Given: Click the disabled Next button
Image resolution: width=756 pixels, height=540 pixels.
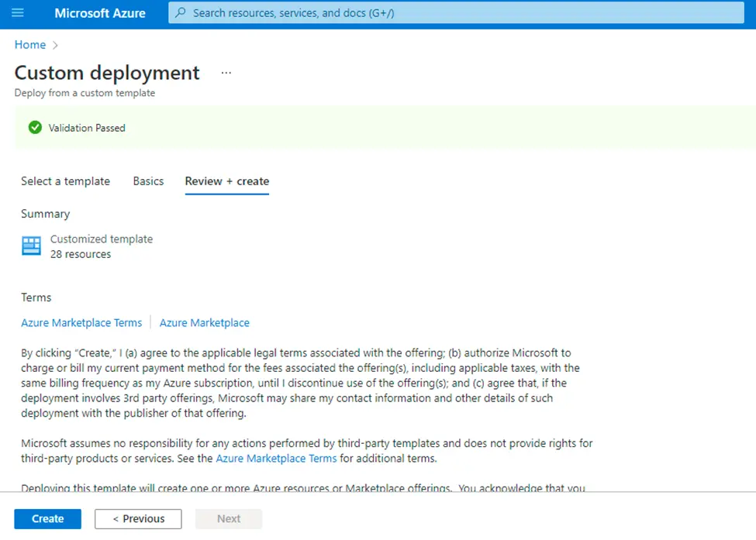Looking at the screenshot, I should (229, 519).
